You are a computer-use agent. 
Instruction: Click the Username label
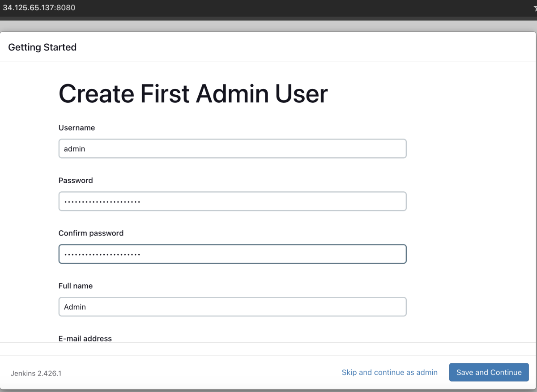[x=77, y=128]
